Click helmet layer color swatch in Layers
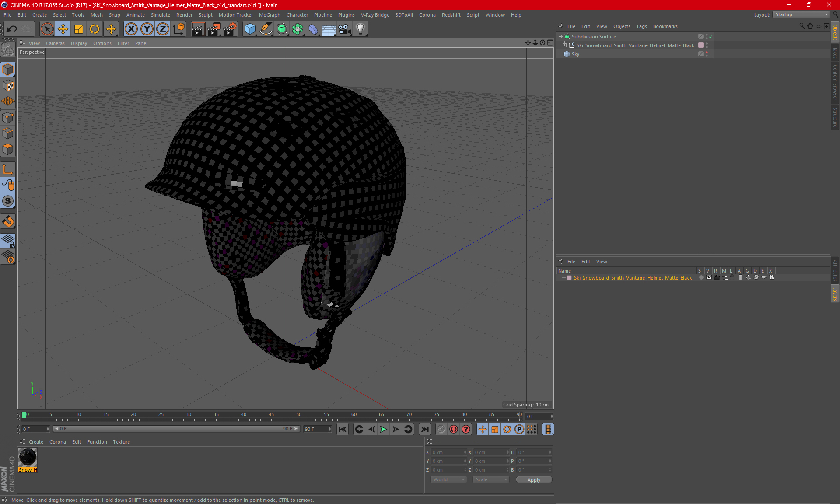The image size is (840, 504). [x=569, y=278]
